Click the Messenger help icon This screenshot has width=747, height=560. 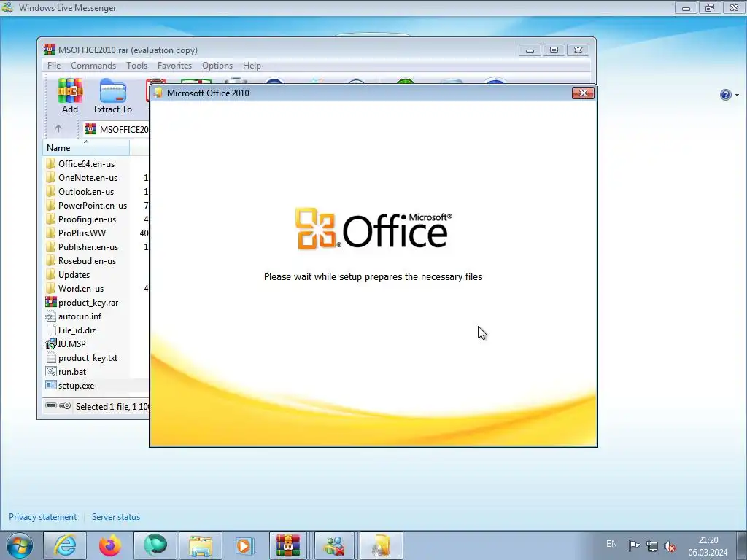pyautogui.click(x=725, y=95)
